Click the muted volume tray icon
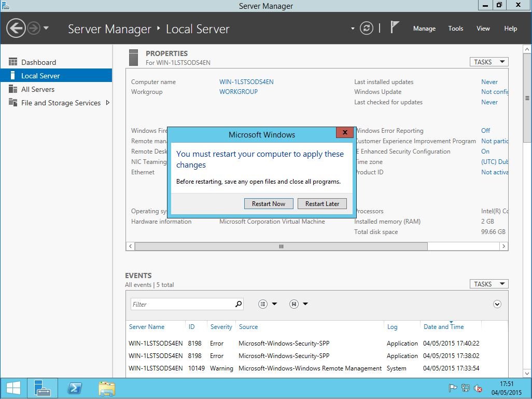The image size is (532, 399). (478, 388)
